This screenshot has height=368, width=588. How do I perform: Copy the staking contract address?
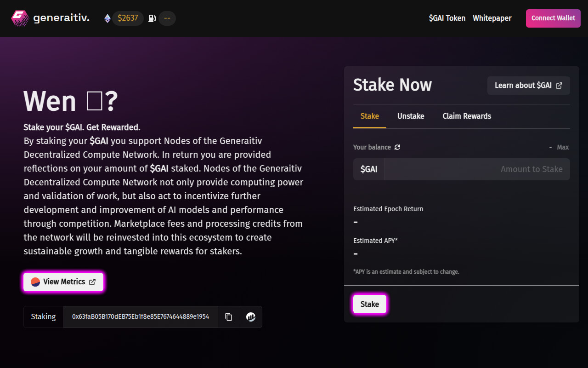tap(229, 317)
